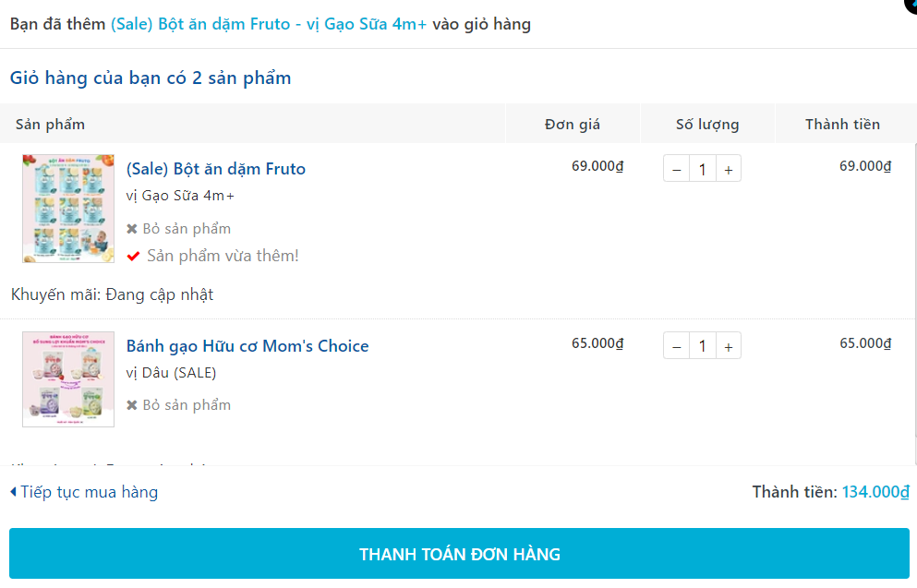Click the Bánh gạo Mom's Choice thumbnail
The width and height of the screenshot is (917, 588).
[x=68, y=379]
